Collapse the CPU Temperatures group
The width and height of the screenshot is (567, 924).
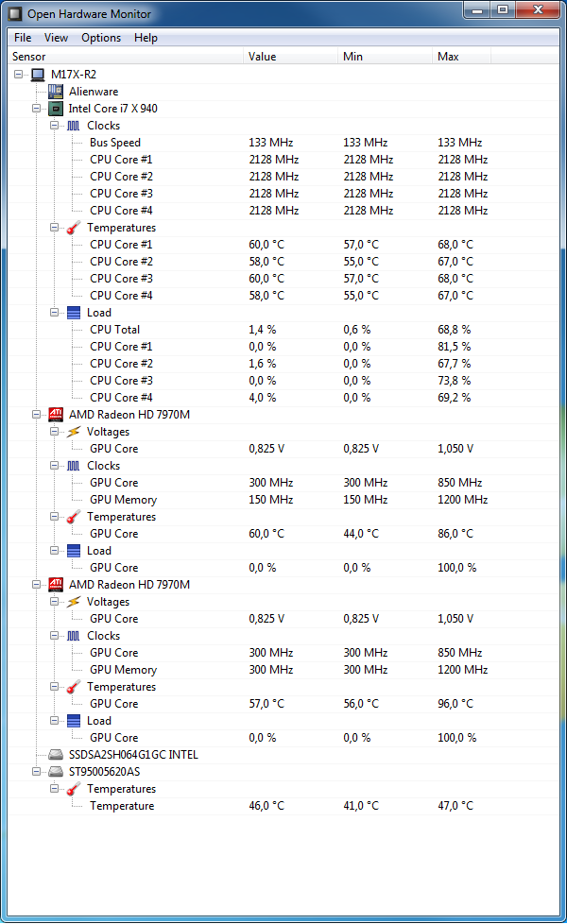pos(54,228)
